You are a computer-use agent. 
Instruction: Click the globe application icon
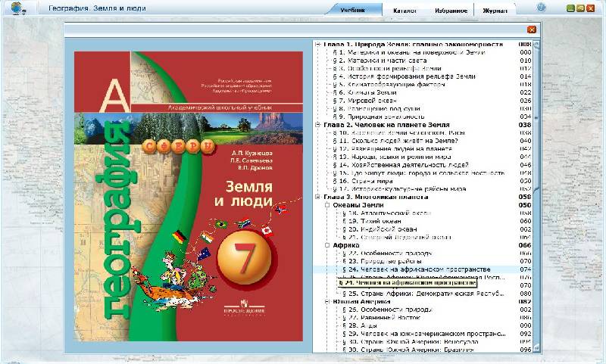coord(17,8)
